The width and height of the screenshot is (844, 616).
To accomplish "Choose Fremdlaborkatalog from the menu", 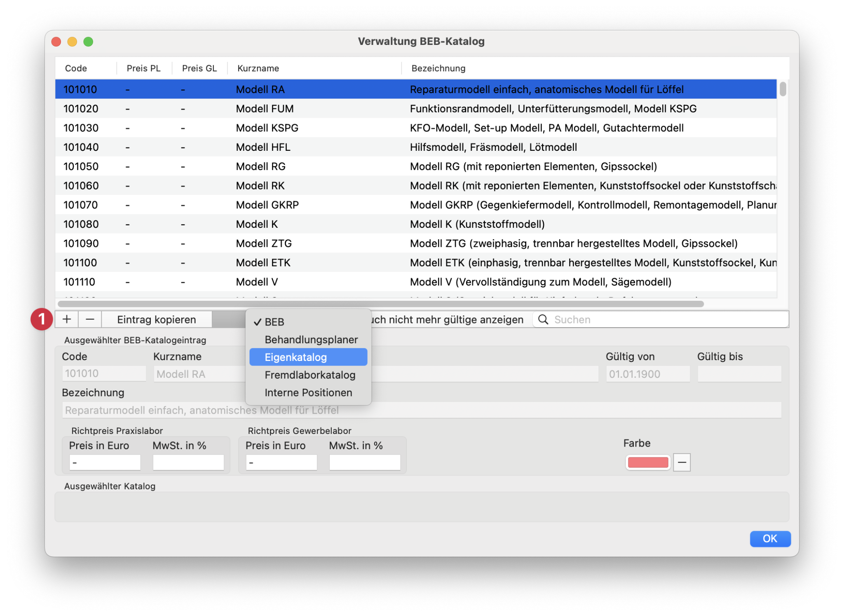I will click(x=308, y=375).
